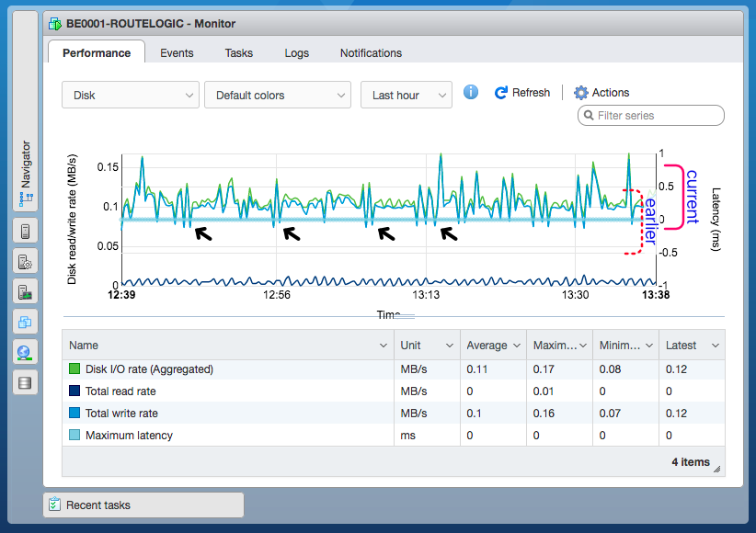Click inside the Filter series field

click(653, 115)
